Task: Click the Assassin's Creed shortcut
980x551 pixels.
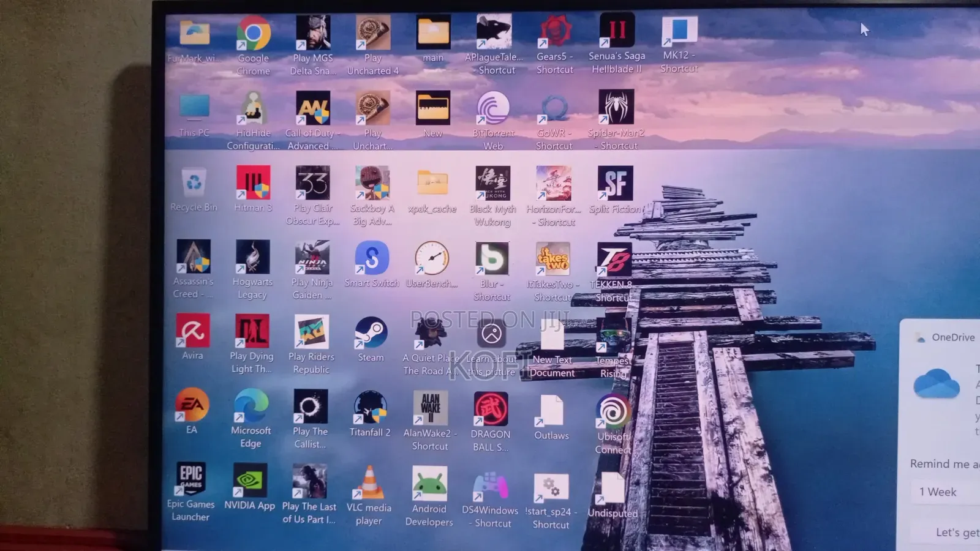Action: coord(194,257)
